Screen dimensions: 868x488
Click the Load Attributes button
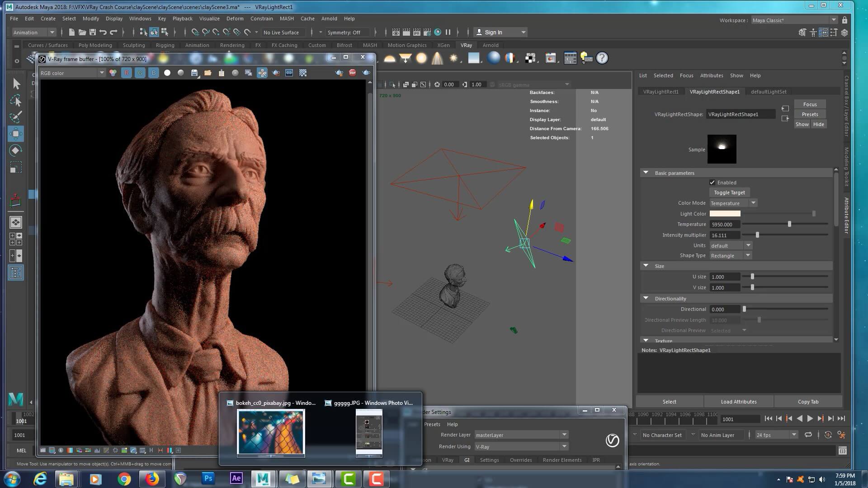[x=738, y=402]
